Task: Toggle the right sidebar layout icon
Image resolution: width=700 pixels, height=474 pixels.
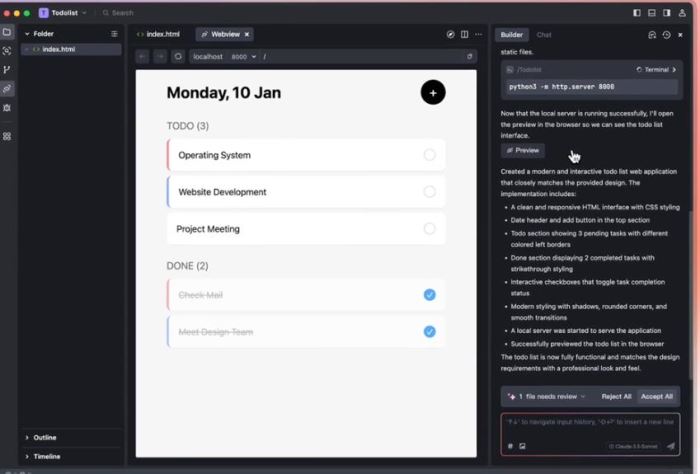Action: click(667, 13)
